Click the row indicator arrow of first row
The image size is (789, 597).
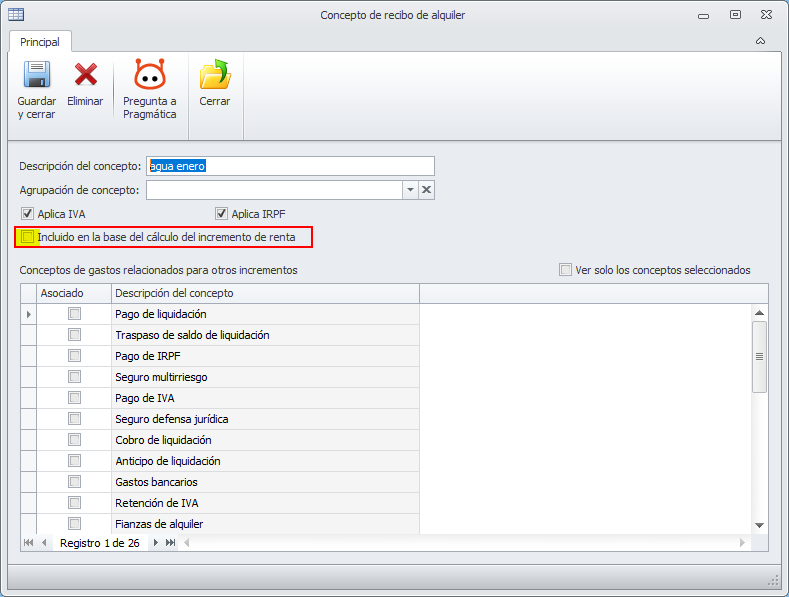pyautogui.click(x=29, y=314)
